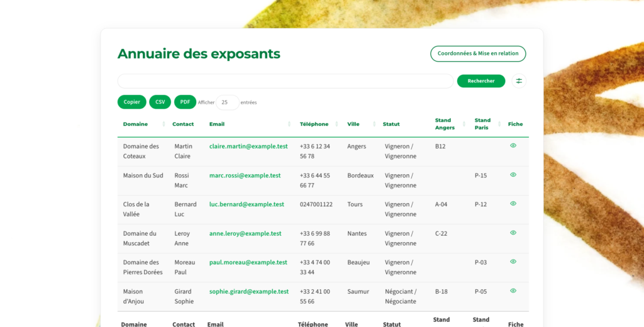Click phone number 0247001122
This screenshot has height=327, width=644.
[x=316, y=204]
